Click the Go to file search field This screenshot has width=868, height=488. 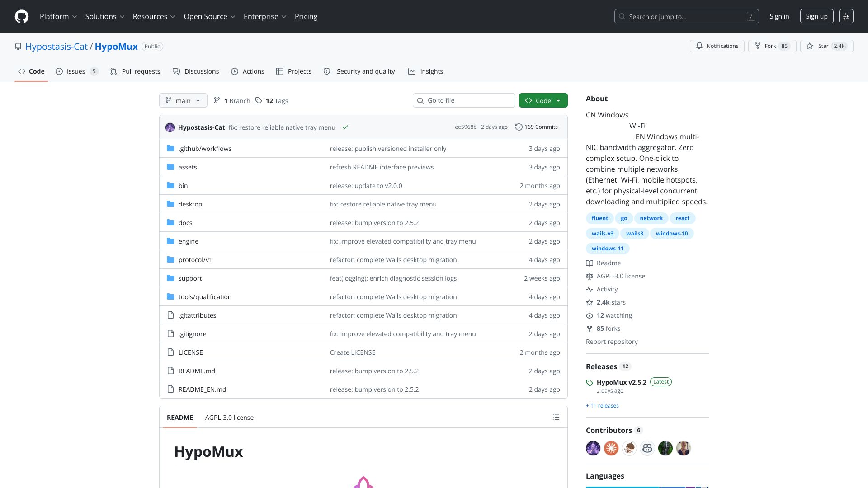tap(464, 100)
